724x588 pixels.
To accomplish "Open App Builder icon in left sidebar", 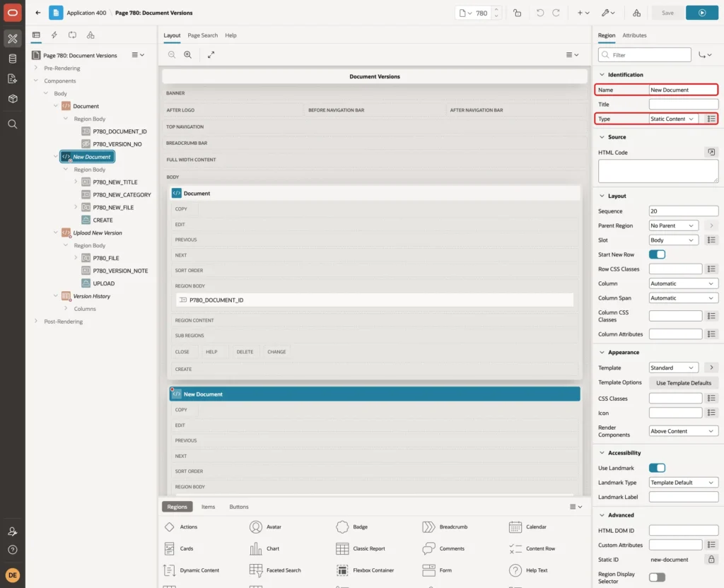I will (x=13, y=38).
